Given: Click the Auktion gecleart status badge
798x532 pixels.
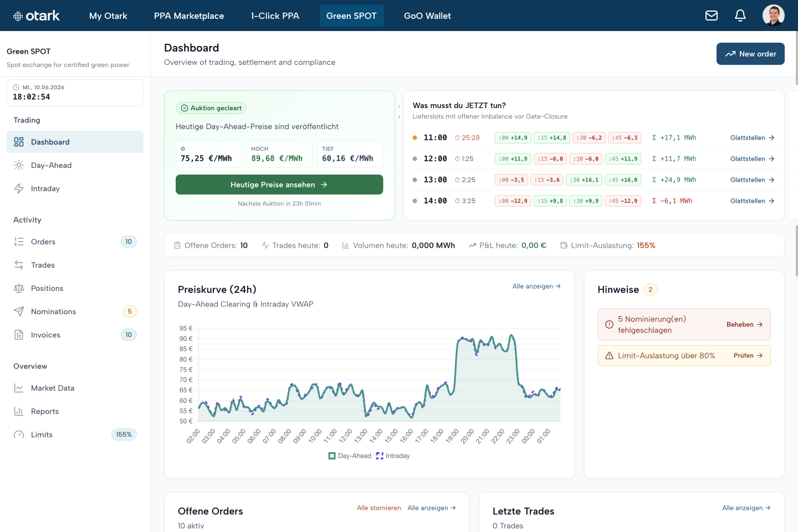Looking at the screenshot, I should (x=211, y=108).
